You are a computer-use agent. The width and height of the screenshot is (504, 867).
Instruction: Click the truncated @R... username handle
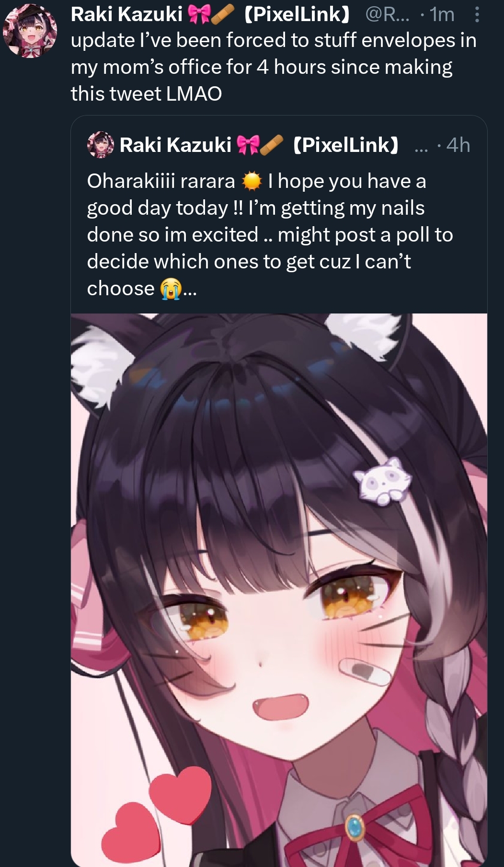[x=388, y=15]
